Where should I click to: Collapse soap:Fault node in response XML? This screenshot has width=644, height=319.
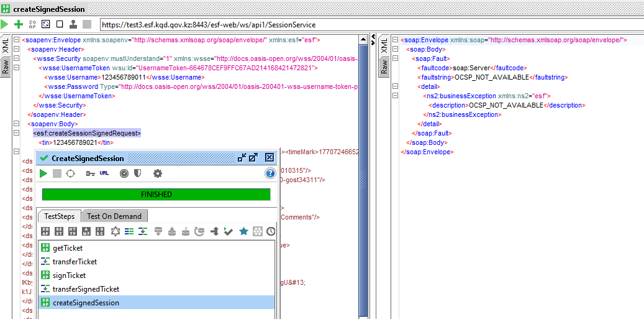[396, 58]
